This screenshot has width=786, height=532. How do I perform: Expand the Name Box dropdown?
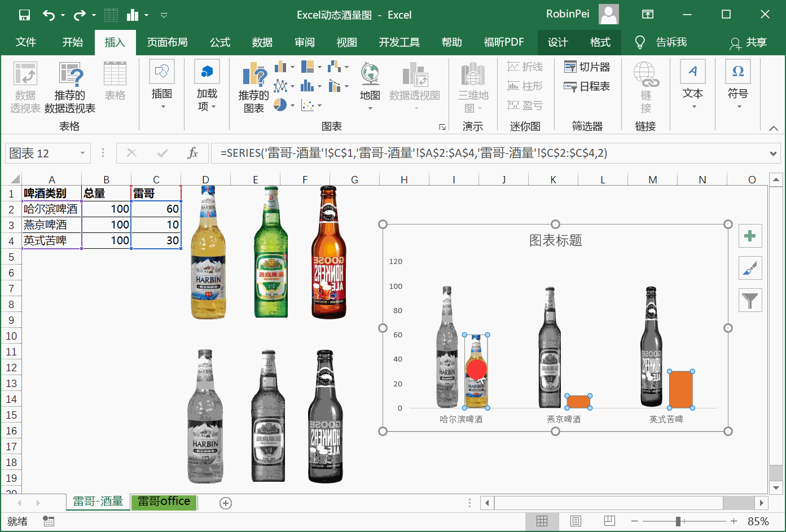pyautogui.click(x=82, y=153)
